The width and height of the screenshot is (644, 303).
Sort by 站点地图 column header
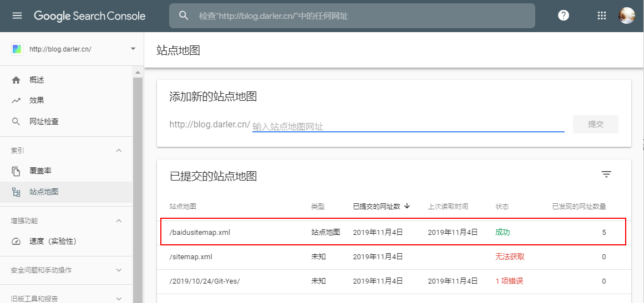pos(182,206)
